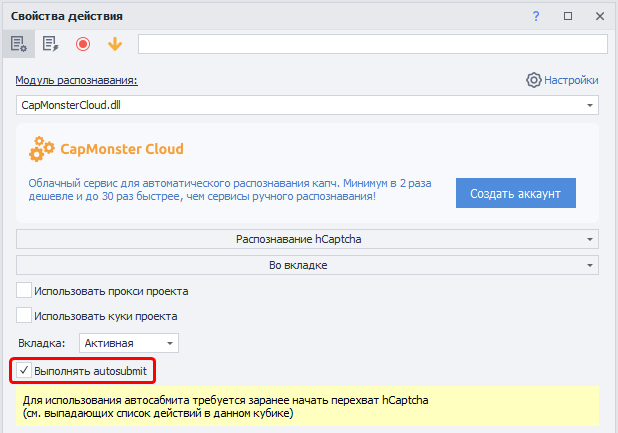Click the gear icon beside Настройки
Image resolution: width=618 pixels, height=433 pixels.
tap(533, 80)
